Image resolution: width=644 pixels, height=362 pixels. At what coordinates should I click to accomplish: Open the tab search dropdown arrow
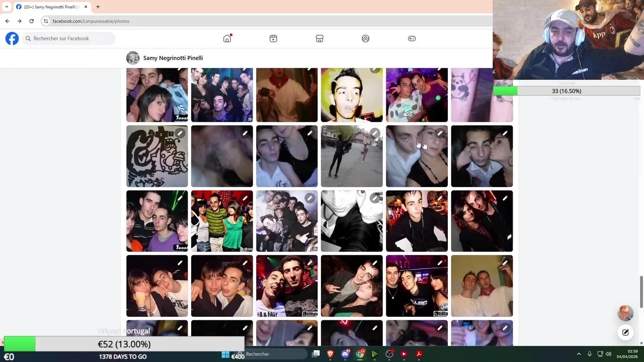coord(7,7)
